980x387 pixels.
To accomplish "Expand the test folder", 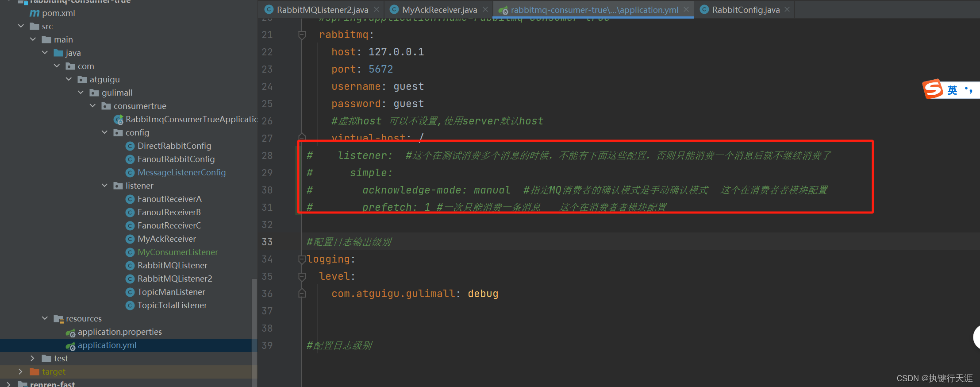I will (x=32, y=358).
